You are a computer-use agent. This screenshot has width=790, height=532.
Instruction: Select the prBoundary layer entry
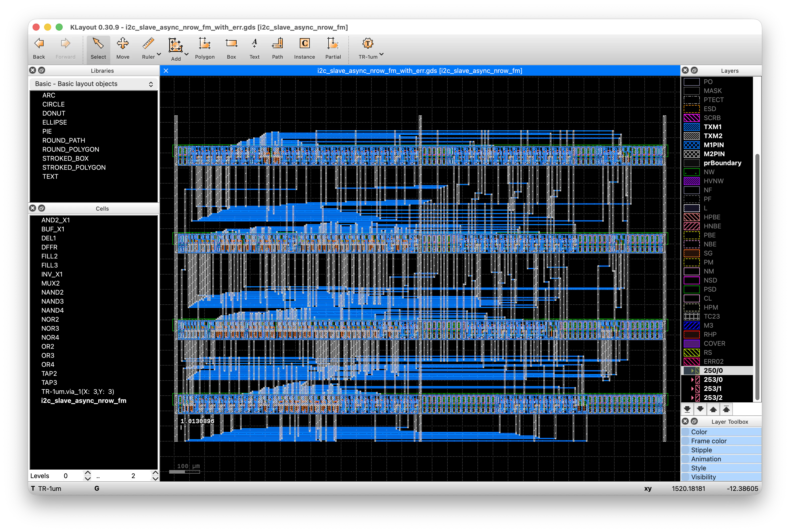pos(717,163)
